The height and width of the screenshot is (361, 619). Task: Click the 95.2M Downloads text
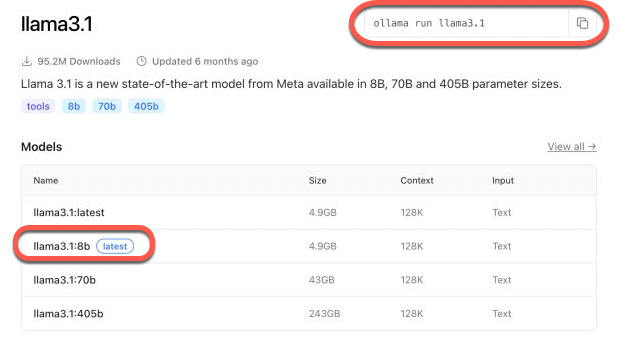(79, 62)
